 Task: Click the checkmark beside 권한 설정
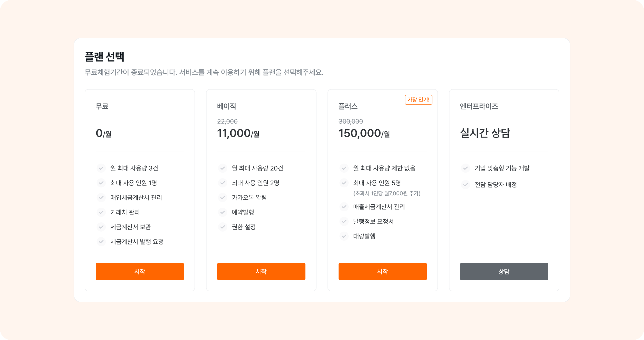click(x=222, y=227)
